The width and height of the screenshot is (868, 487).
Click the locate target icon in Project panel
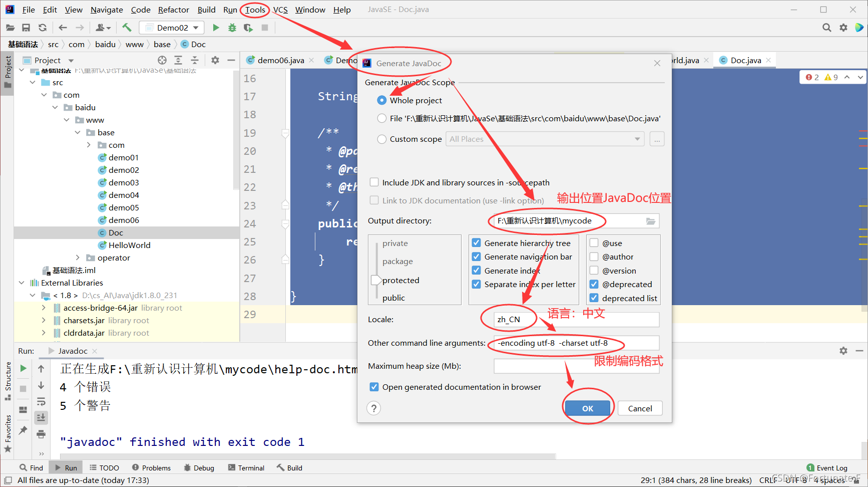(x=162, y=60)
